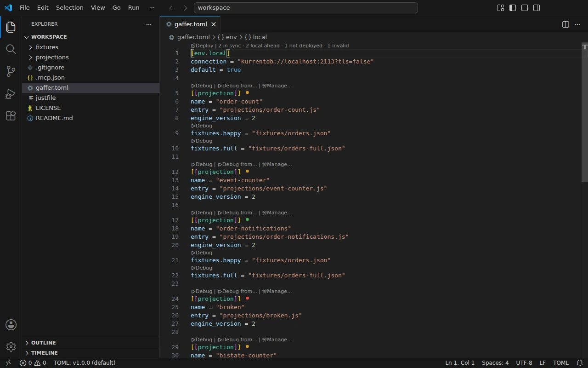This screenshot has width=588, height=368.
Task: Select the gaffer.toml editor tab
Action: tap(191, 24)
